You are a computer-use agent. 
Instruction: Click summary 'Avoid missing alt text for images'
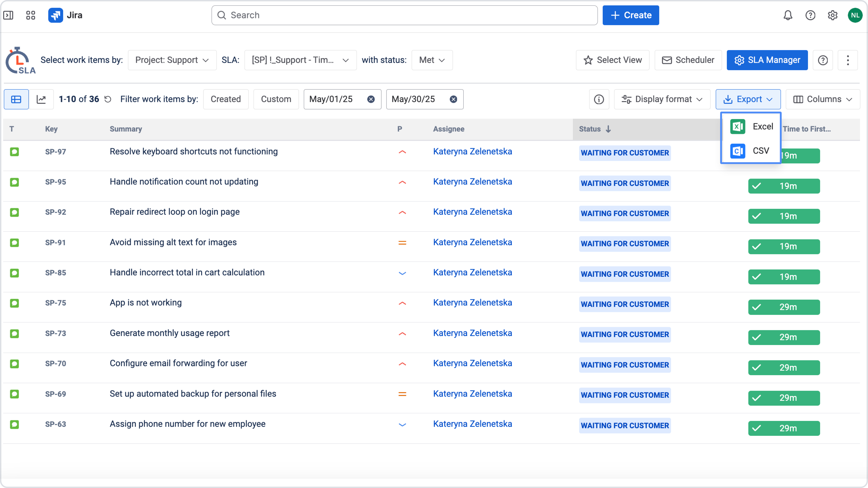tap(173, 243)
